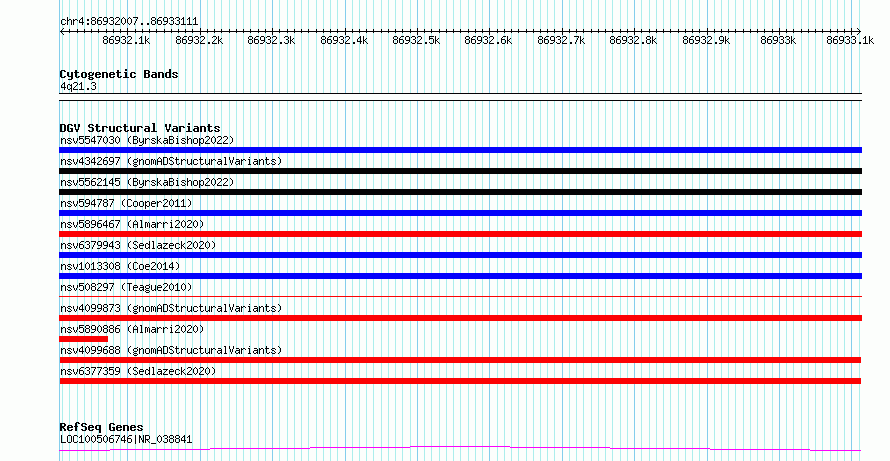The height and width of the screenshot is (461, 890).
Task: Click ruler tick labeled 86932.6k
Action: pos(488,40)
